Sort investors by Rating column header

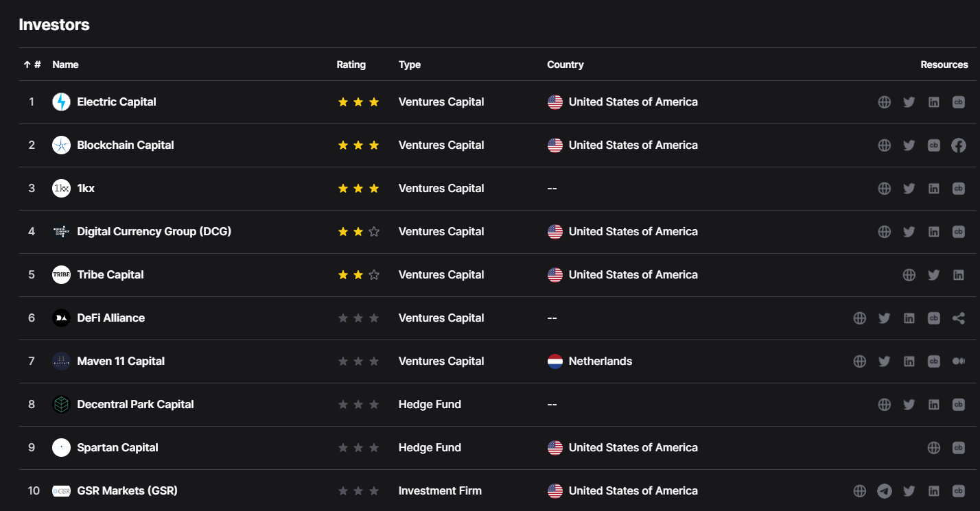pos(351,64)
